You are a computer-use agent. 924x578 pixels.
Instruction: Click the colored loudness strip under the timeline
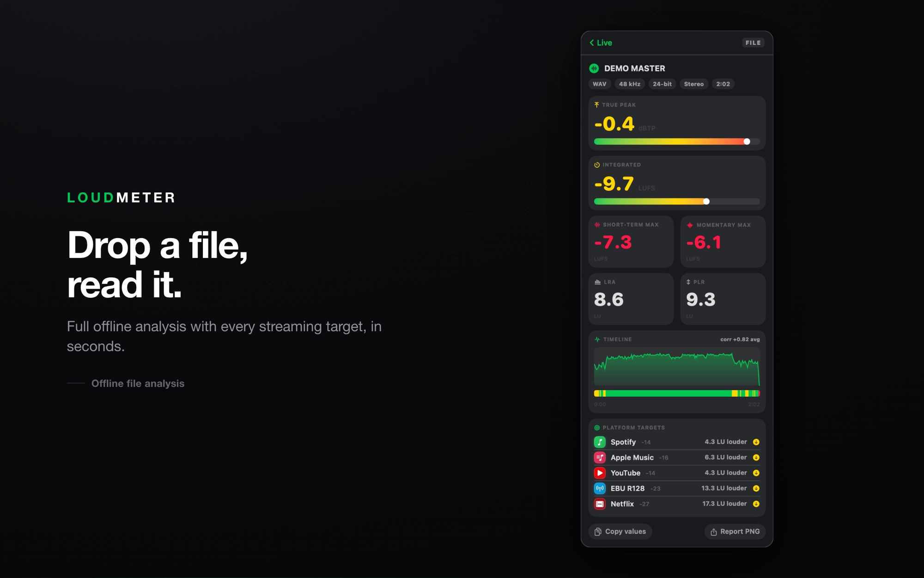click(x=677, y=394)
